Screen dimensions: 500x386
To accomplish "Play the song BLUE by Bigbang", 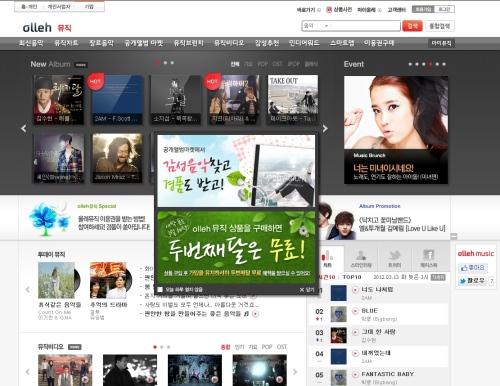I will (355, 311).
